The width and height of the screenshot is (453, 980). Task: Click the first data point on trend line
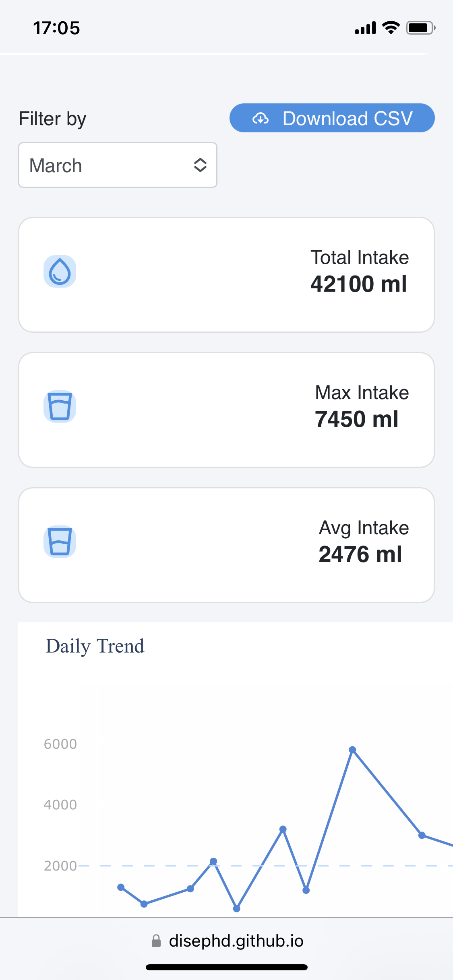tap(121, 887)
